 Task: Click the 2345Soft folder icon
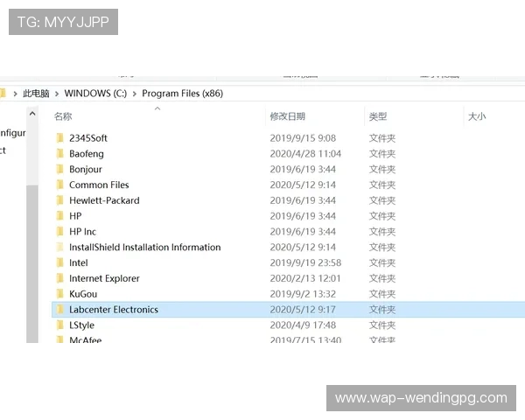tap(59, 138)
